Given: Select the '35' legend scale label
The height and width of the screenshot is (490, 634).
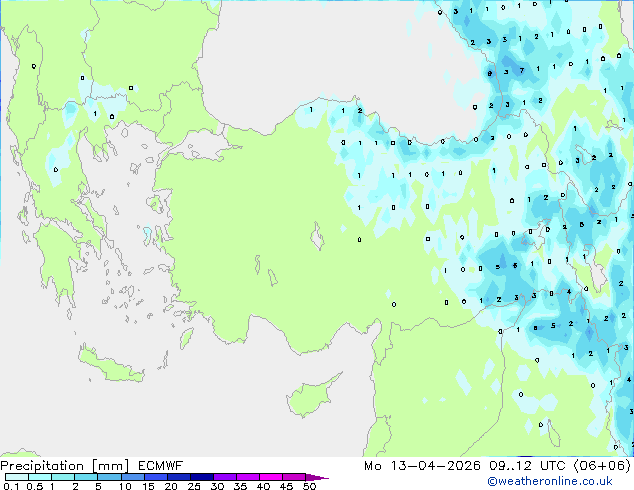Looking at the screenshot, I should pyautogui.click(x=240, y=486).
